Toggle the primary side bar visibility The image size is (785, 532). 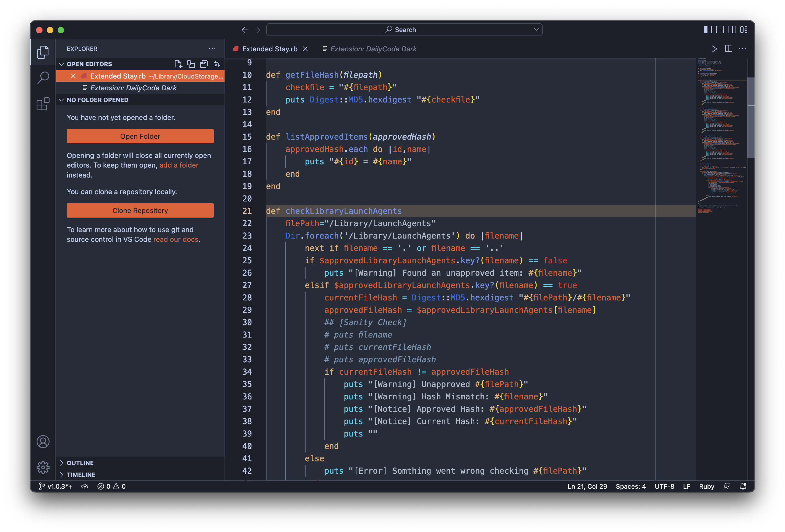click(x=708, y=30)
